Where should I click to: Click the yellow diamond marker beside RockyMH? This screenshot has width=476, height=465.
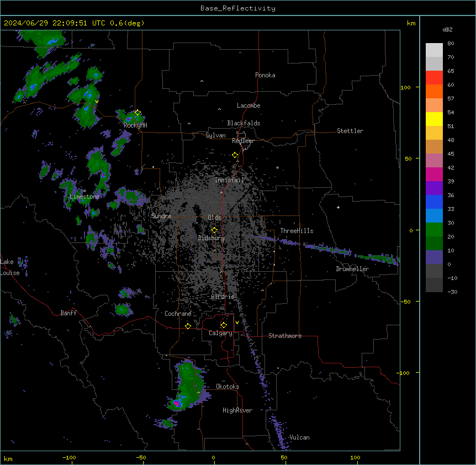[137, 113]
